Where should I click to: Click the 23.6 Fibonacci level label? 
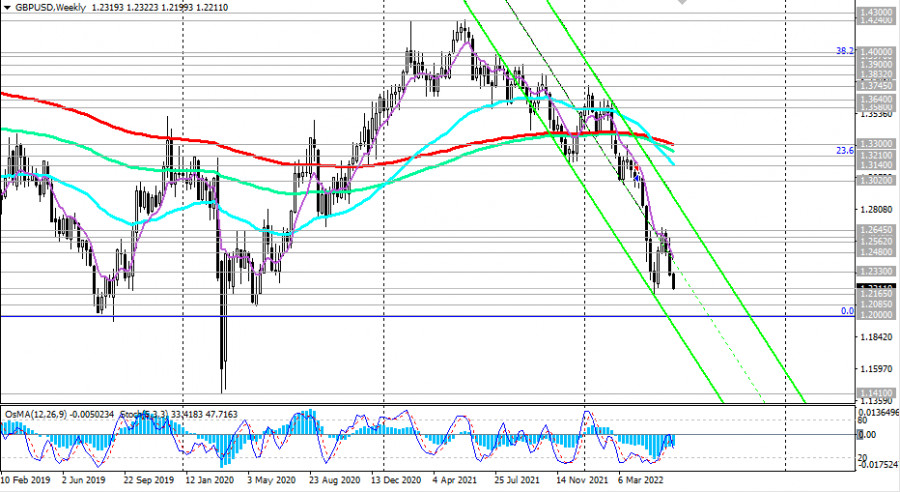click(844, 150)
